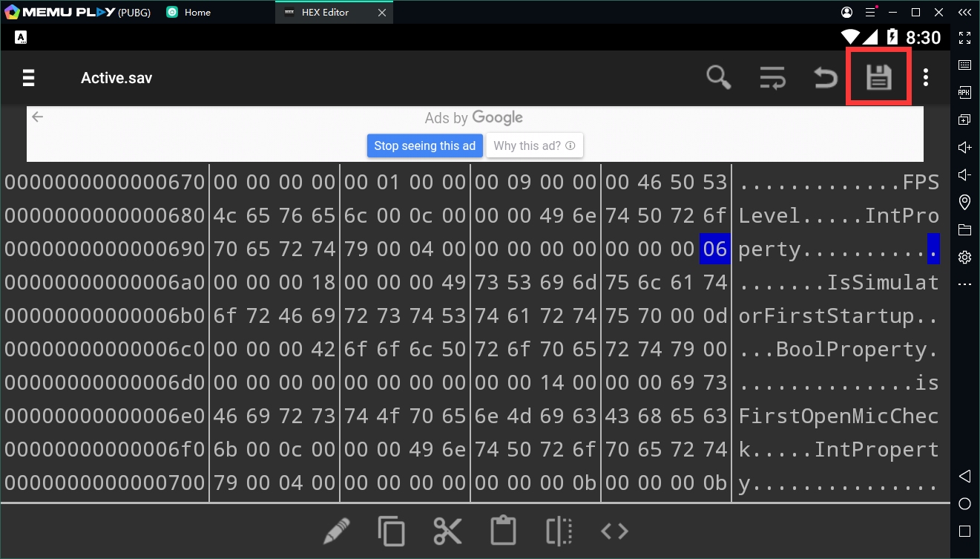Select the pencil edit tool
Viewport: 980px width, 559px height.
[x=336, y=531]
